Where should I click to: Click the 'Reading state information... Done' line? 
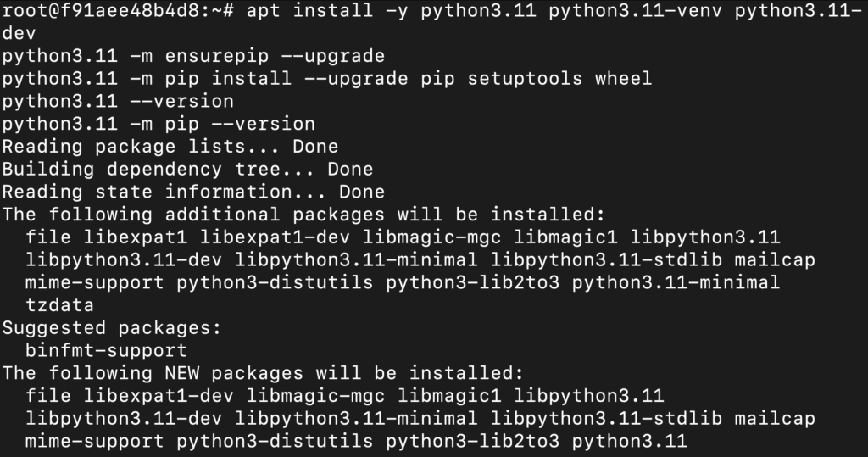coord(193,192)
